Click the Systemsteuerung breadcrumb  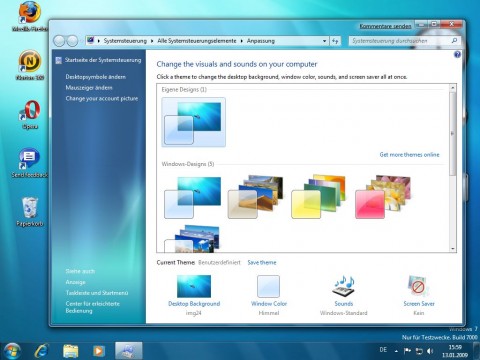pos(125,41)
